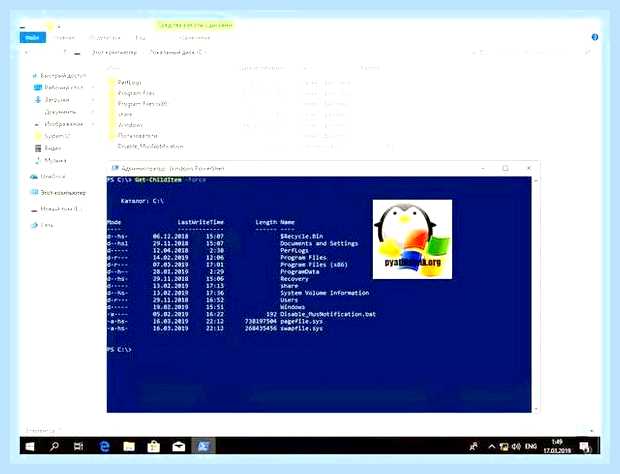Select the Program Files folder in file list

coord(136,93)
